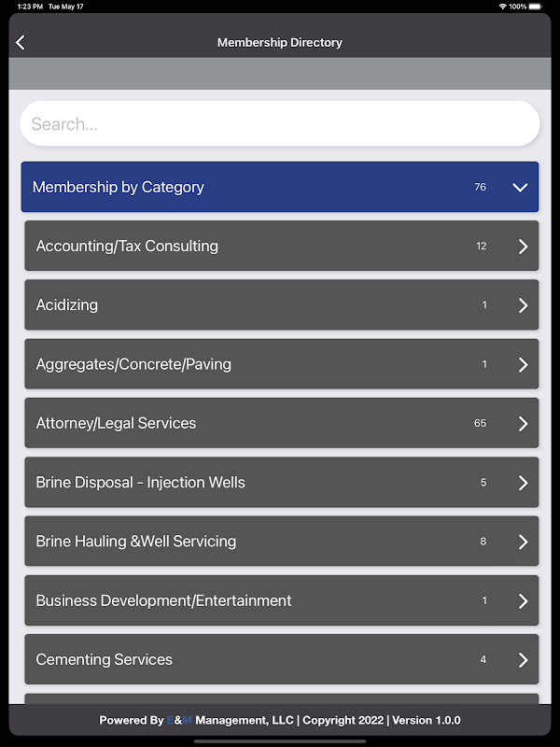Select Attorney/Legal Services category label
Viewport: 560px width, 747px height.
(116, 424)
